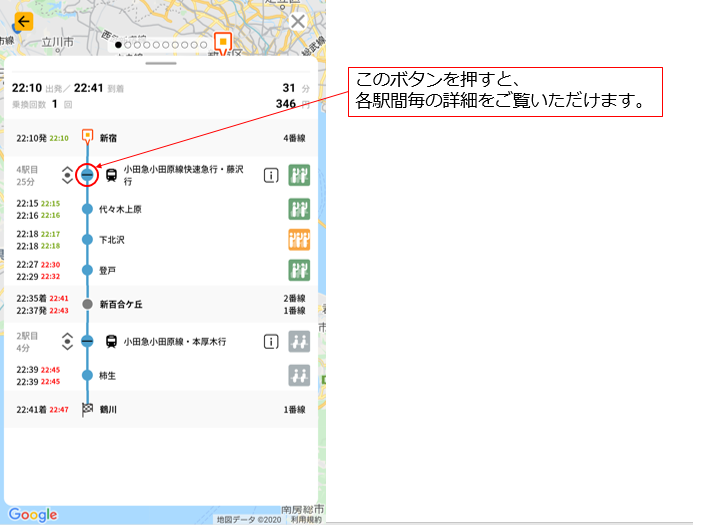Click up-down chevron beside 4駅目 25分
Viewport: 701px width, 525px height.
(67, 175)
